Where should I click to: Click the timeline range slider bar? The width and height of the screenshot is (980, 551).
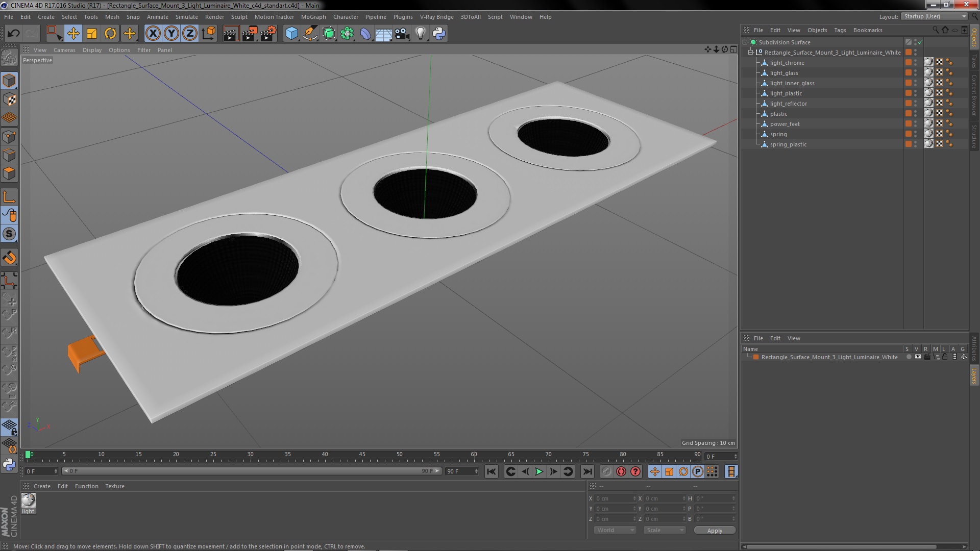252,471
